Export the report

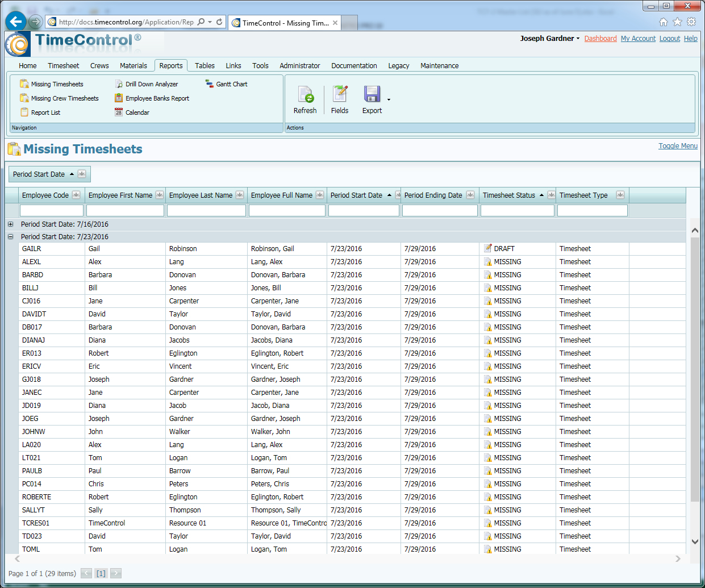click(x=372, y=100)
